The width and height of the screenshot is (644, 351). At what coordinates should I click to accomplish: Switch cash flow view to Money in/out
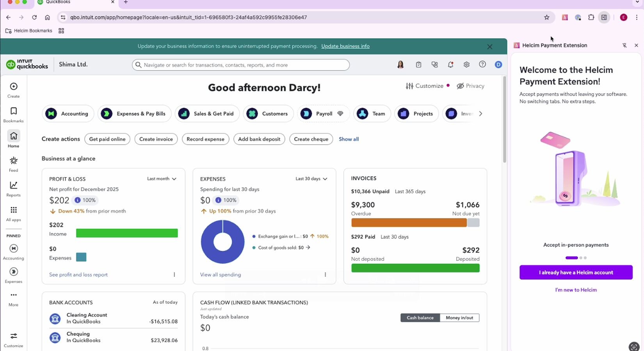(459, 318)
